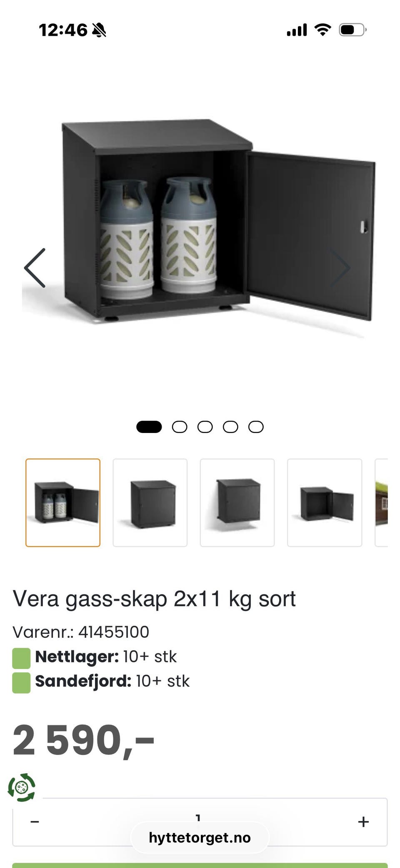Select the second carousel dot
The image size is (400, 868).
(x=180, y=427)
